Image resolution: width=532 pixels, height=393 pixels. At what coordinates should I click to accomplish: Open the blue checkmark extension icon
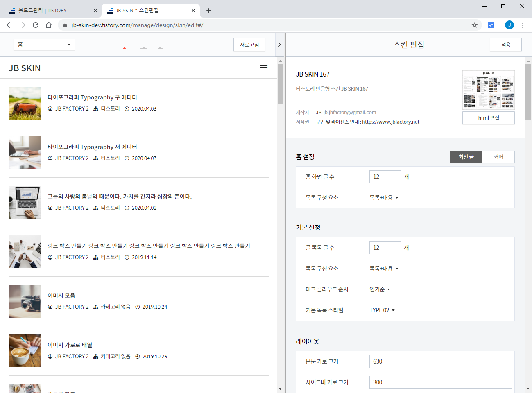(x=491, y=25)
